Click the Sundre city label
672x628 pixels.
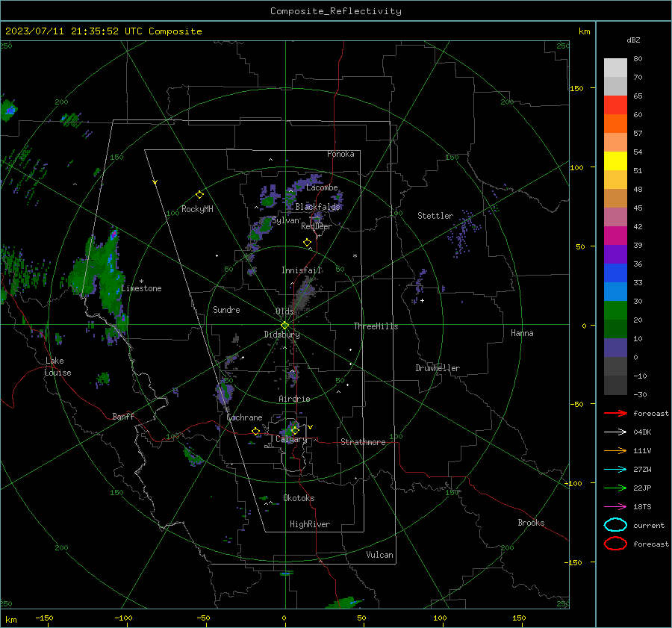[x=226, y=310]
